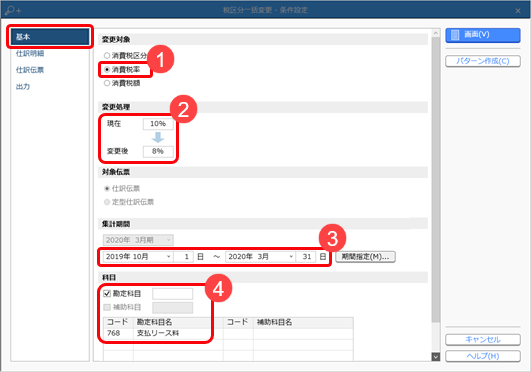Open the 2020年 3月 end month dropdown

(260, 256)
